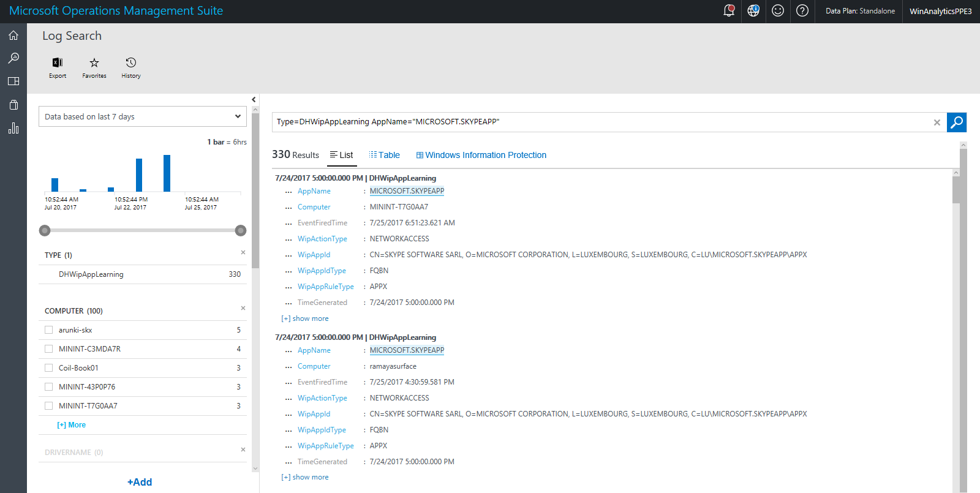Open Log Search magnifier in sidebar
The image size is (980, 493).
coord(13,58)
